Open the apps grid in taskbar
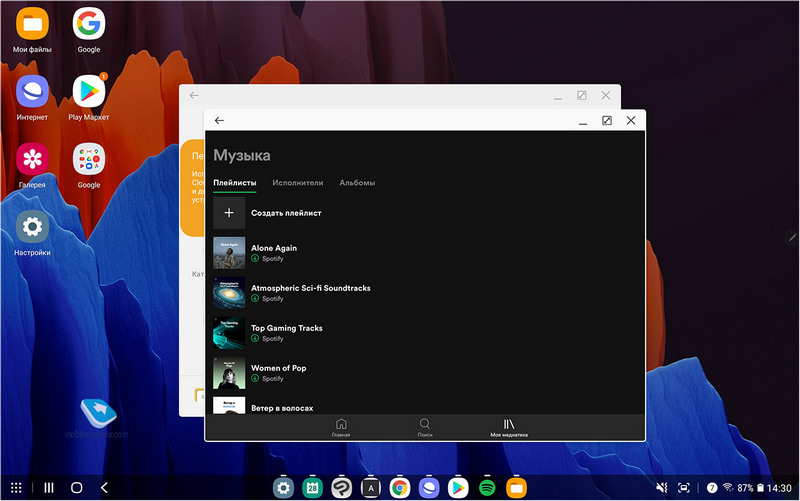The image size is (800, 501). 16,488
